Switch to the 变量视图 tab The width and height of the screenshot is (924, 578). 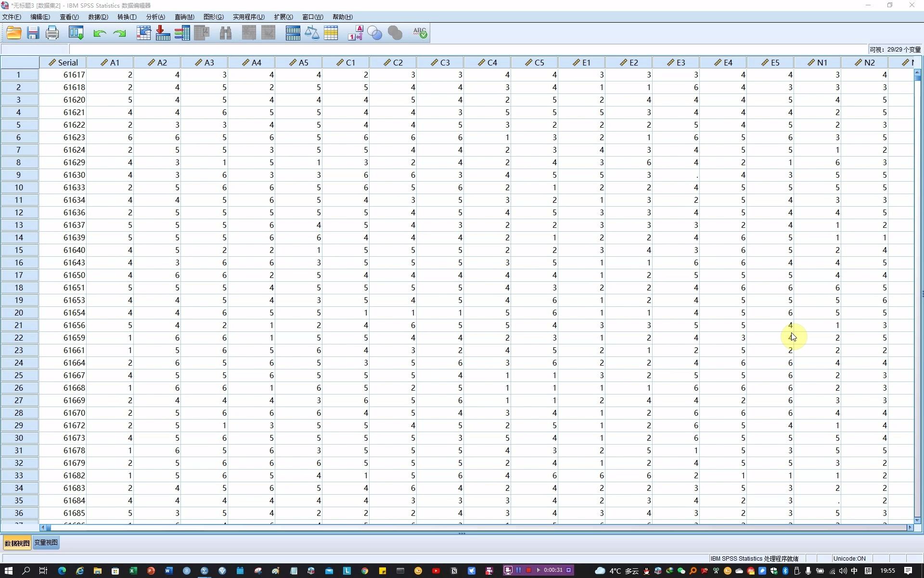click(x=46, y=543)
